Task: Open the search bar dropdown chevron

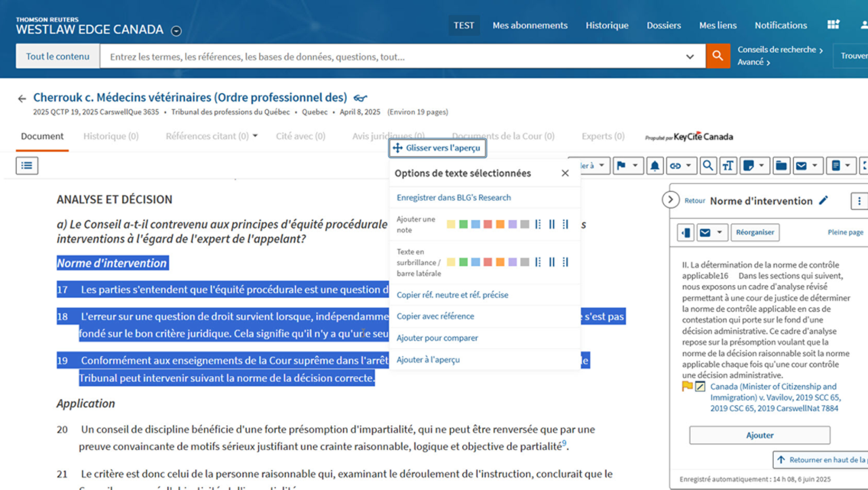Action: (x=690, y=57)
